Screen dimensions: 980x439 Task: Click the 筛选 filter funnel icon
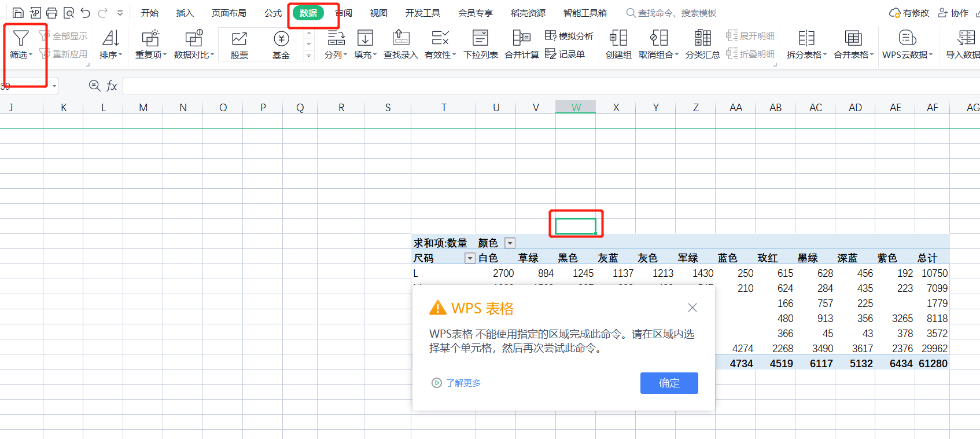(x=21, y=39)
